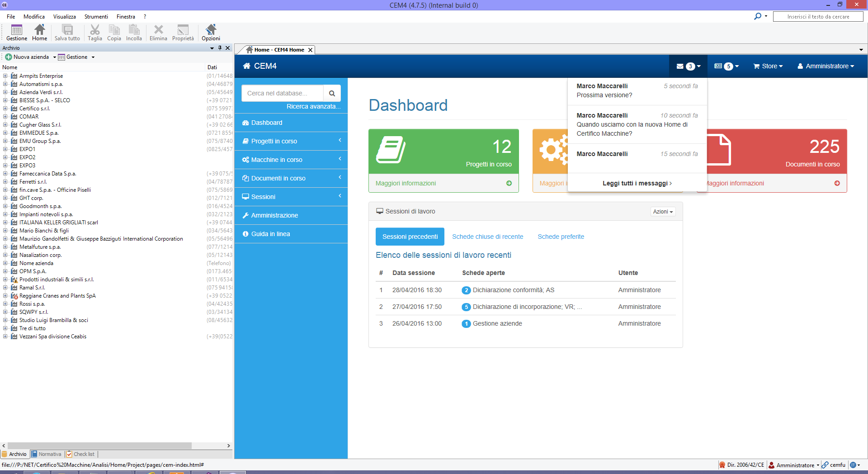
Task: Click the database search magnifier button
Action: tap(332, 93)
